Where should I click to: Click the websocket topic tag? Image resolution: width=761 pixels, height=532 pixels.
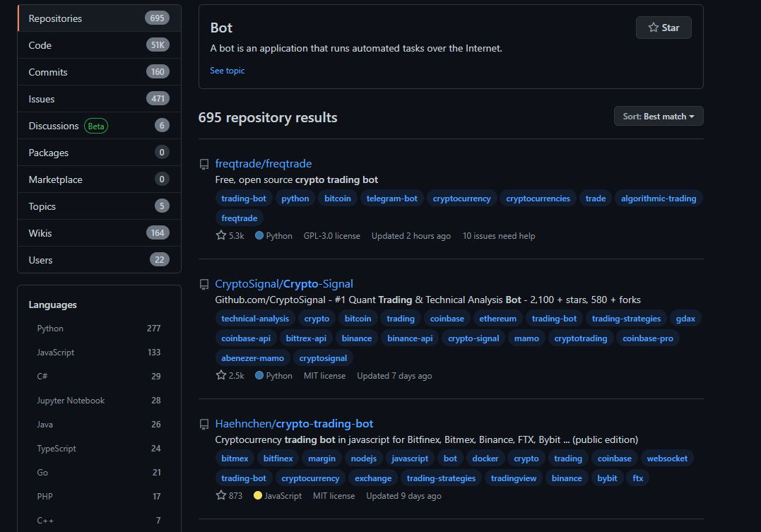(667, 459)
